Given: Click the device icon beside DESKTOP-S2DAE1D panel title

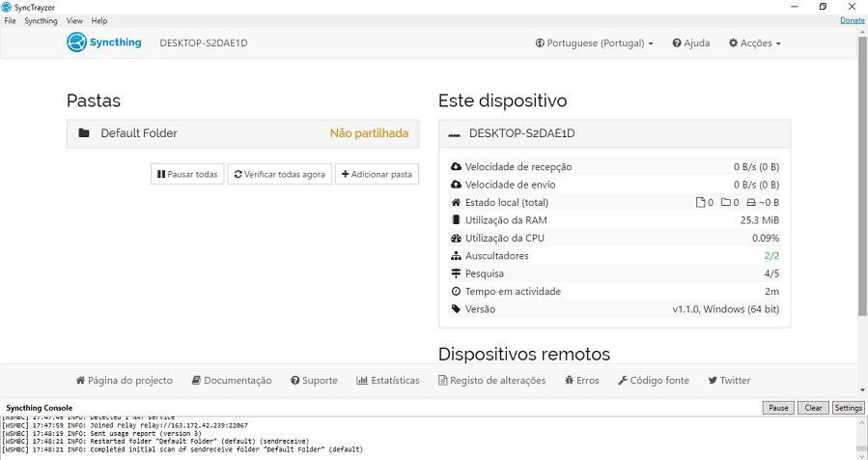Looking at the screenshot, I should click(x=455, y=134).
